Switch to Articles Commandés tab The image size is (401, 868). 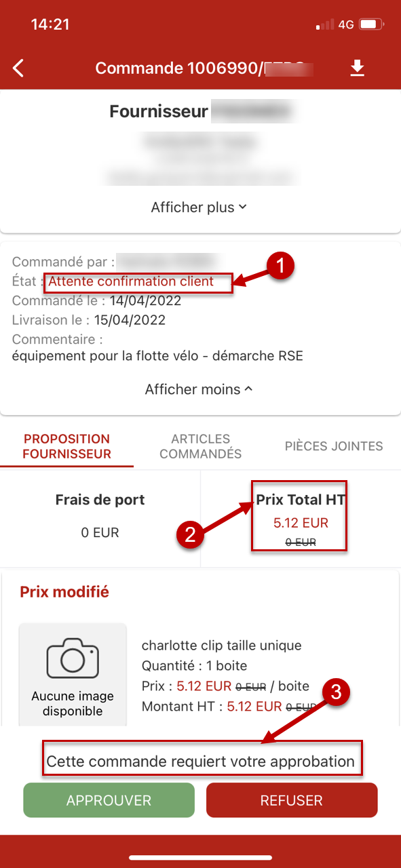201,446
